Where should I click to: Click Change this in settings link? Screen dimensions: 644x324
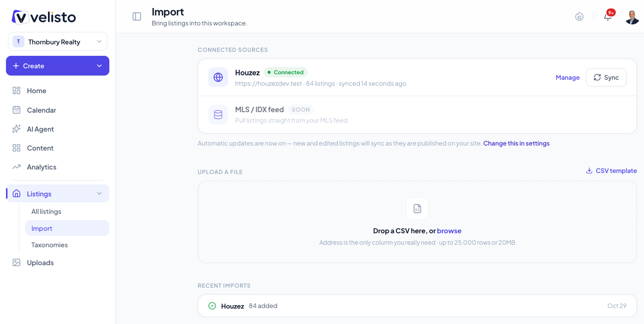coord(516,143)
